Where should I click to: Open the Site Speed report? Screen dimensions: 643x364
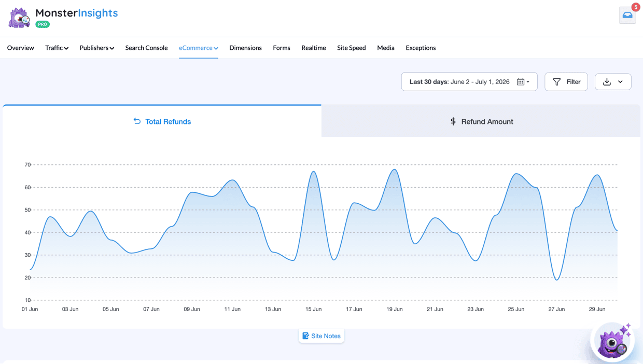click(x=352, y=48)
